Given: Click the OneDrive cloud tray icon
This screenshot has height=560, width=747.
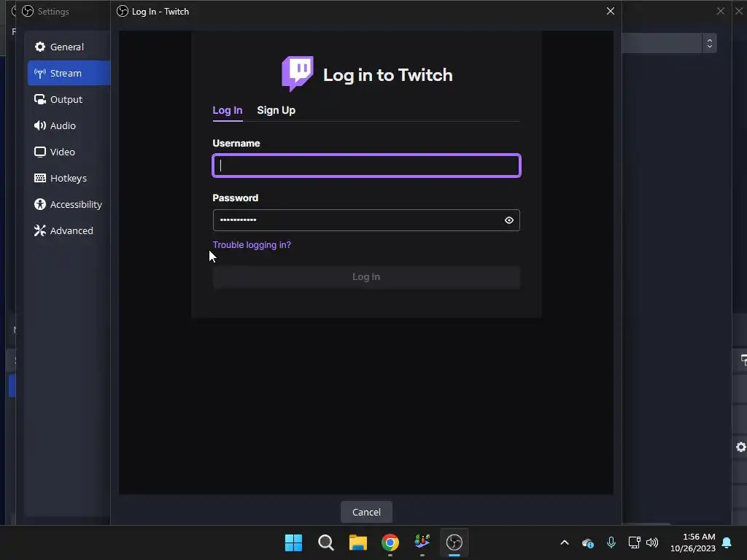Looking at the screenshot, I should (x=587, y=542).
